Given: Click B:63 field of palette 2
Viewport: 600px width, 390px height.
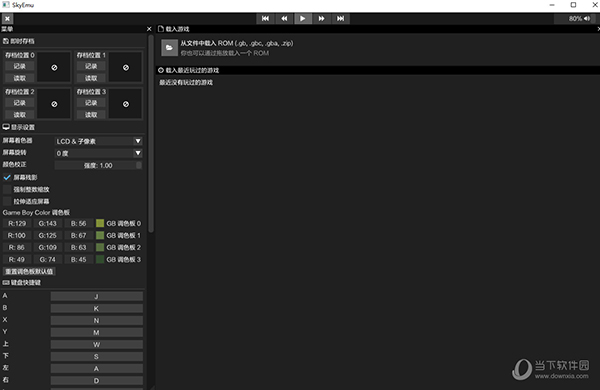Looking at the screenshot, I should [x=78, y=247].
